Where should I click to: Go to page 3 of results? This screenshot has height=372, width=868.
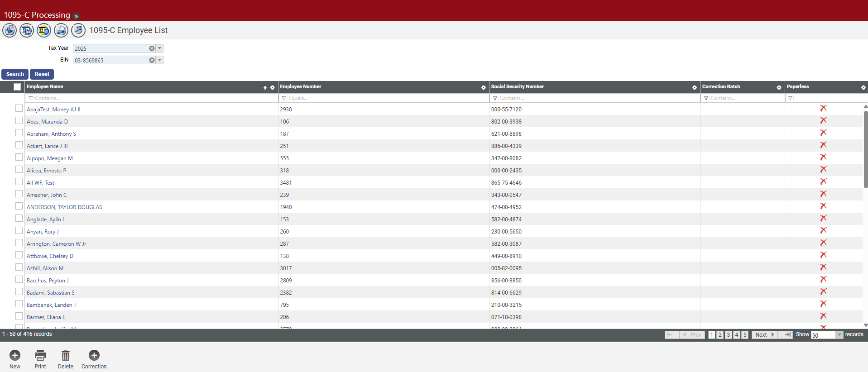(x=728, y=335)
